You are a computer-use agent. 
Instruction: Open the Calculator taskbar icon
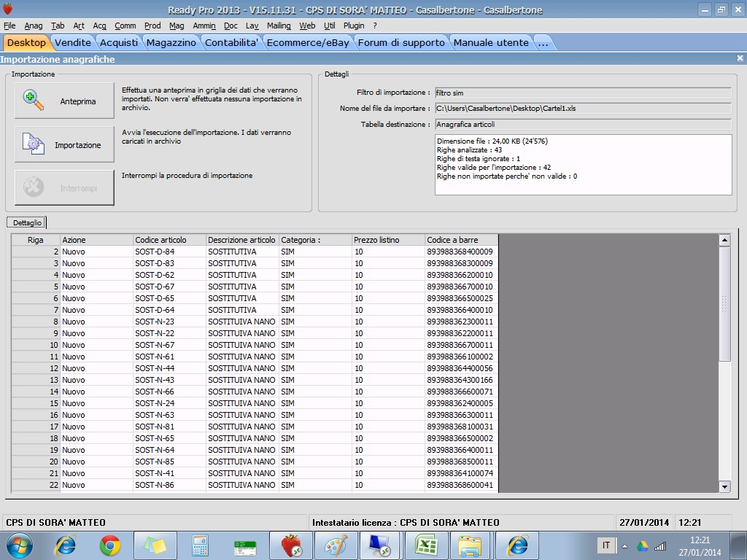200,545
